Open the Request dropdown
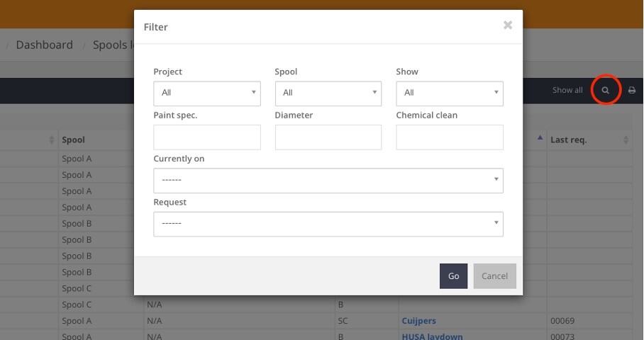 328,223
